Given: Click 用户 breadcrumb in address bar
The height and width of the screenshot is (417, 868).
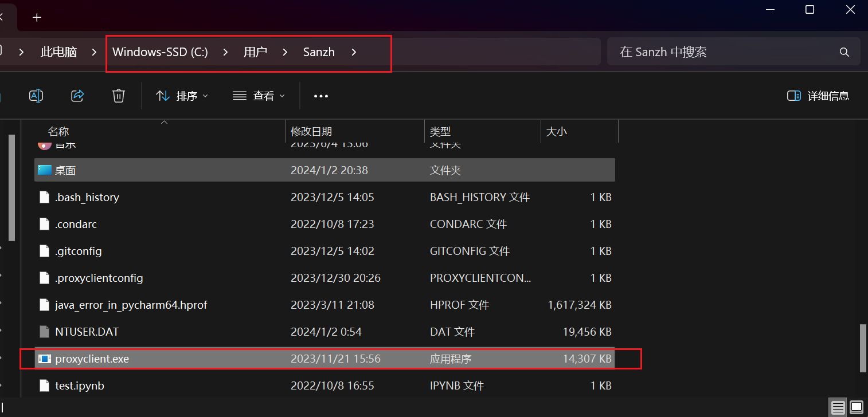Looking at the screenshot, I should pyautogui.click(x=255, y=52).
